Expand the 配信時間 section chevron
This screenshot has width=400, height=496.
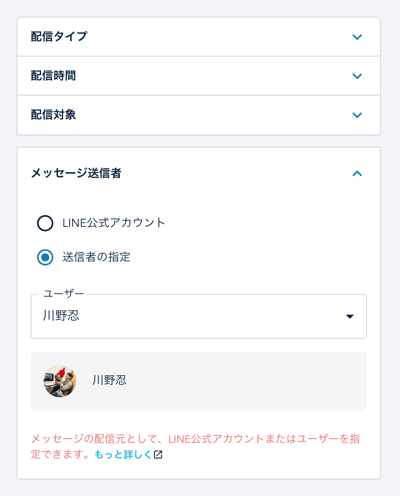coord(357,76)
